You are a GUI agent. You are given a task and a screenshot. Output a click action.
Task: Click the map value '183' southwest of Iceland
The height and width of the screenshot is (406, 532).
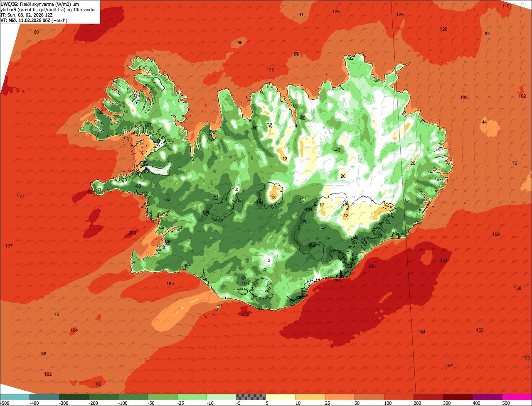170,284
